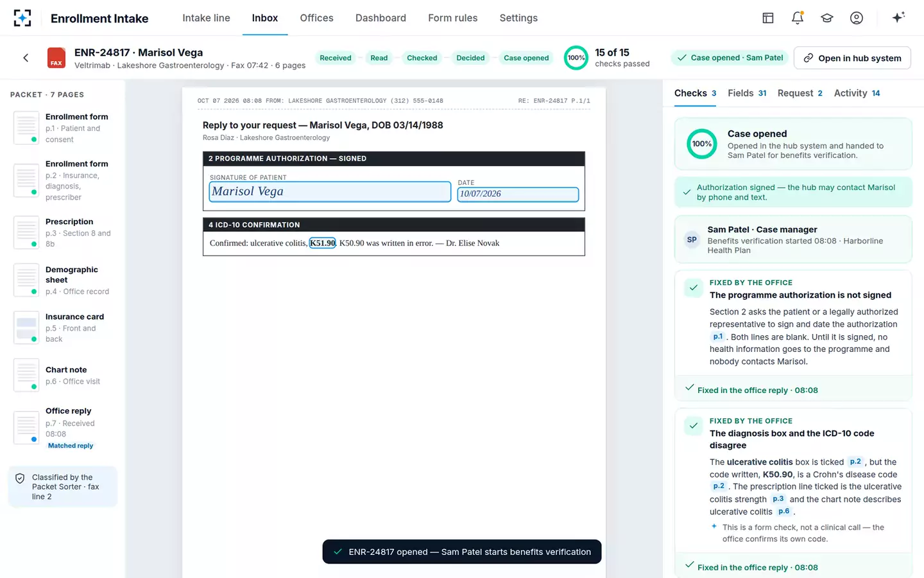Click the link icon in Open in hub system
Viewport: 924px width, 578px height.
[809, 58]
